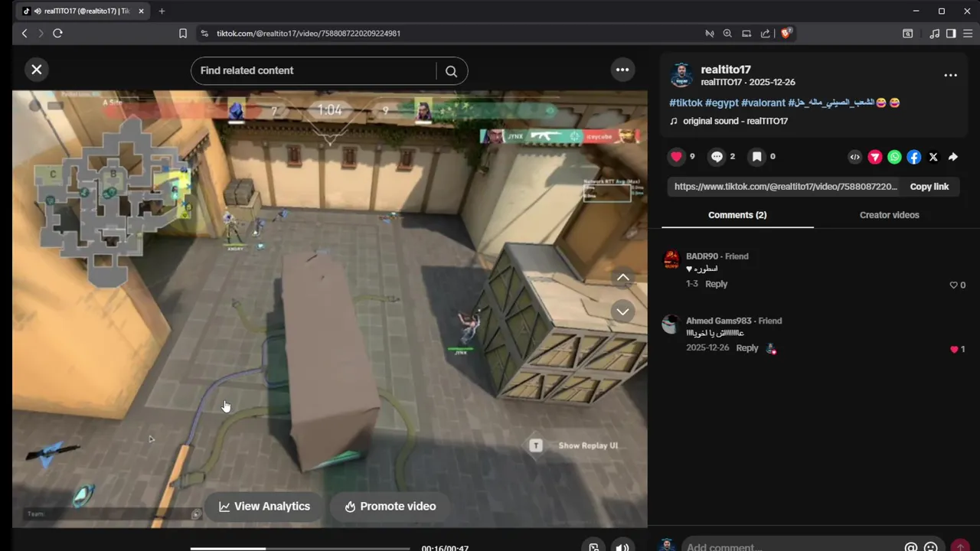Screen dimensions: 980x551
Task: Go back in browser
Action: 24,33
